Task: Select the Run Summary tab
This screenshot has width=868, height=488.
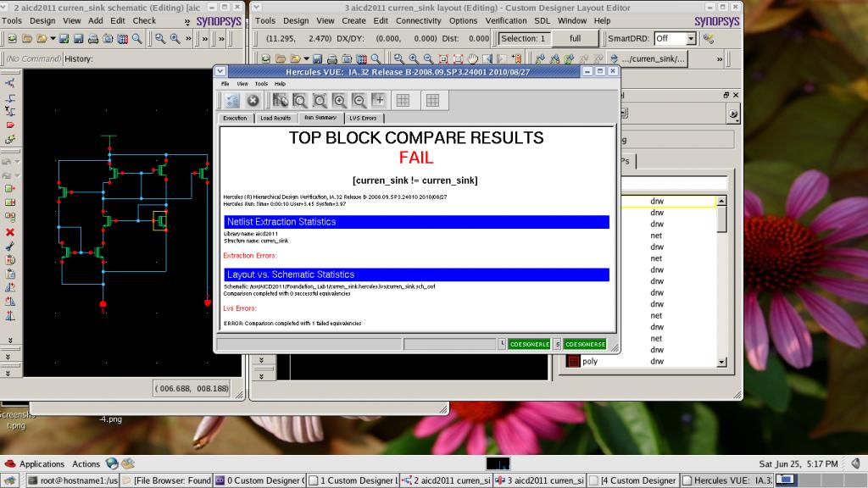Action: [x=320, y=117]
